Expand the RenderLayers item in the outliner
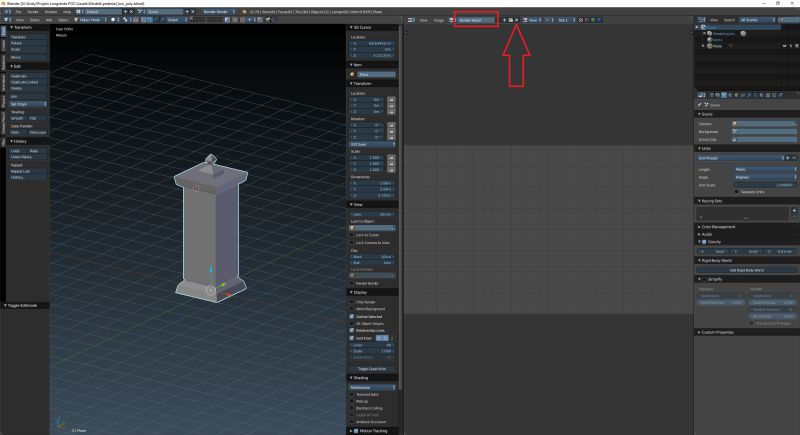This screenshot has height=435, width=800. click(704, 33)
